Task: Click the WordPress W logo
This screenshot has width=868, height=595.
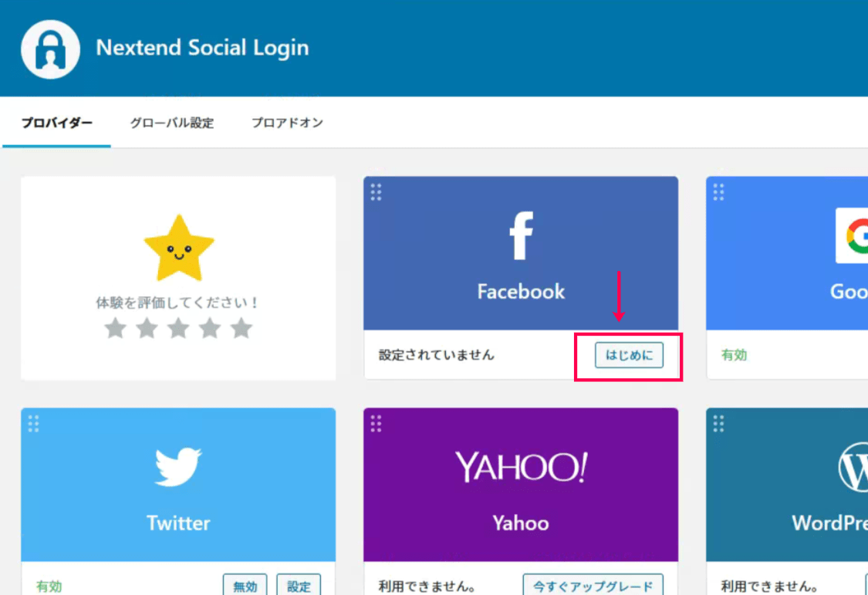Action: pyautogui.click(x=853, y=467)
